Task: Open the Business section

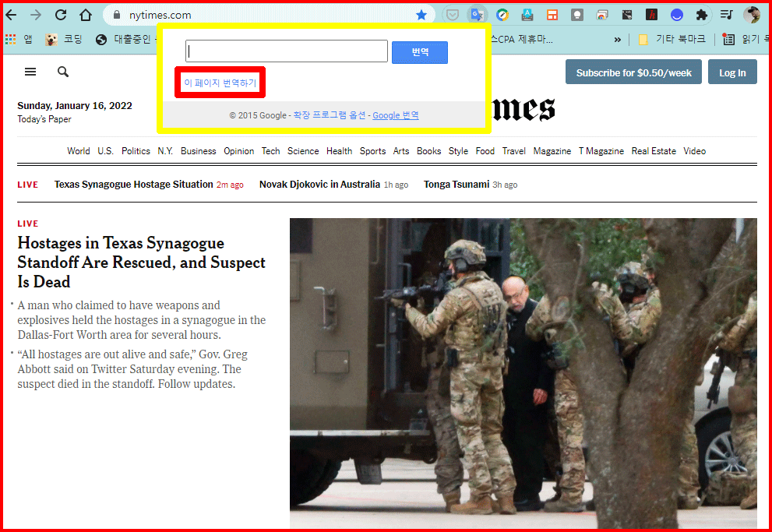Action: pyautogui.click(x=199, y=151)
